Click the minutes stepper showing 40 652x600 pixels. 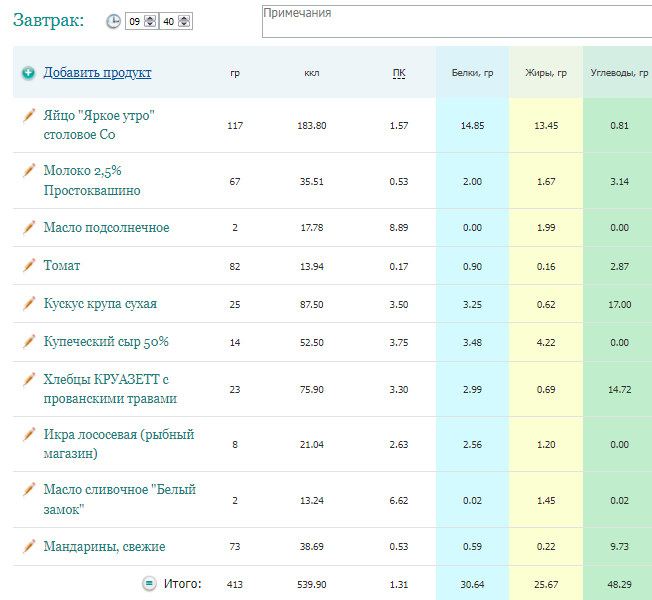click(x=184, y=21)
